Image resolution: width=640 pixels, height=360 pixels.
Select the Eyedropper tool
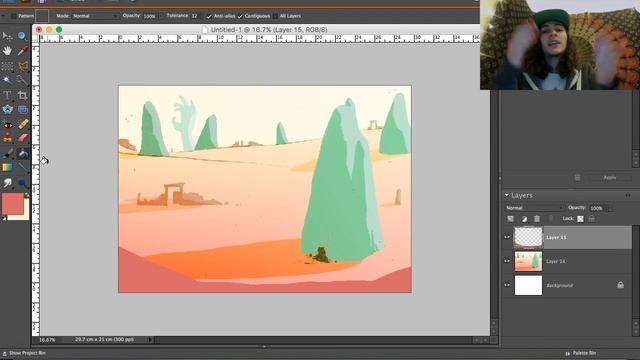point(22,51)
